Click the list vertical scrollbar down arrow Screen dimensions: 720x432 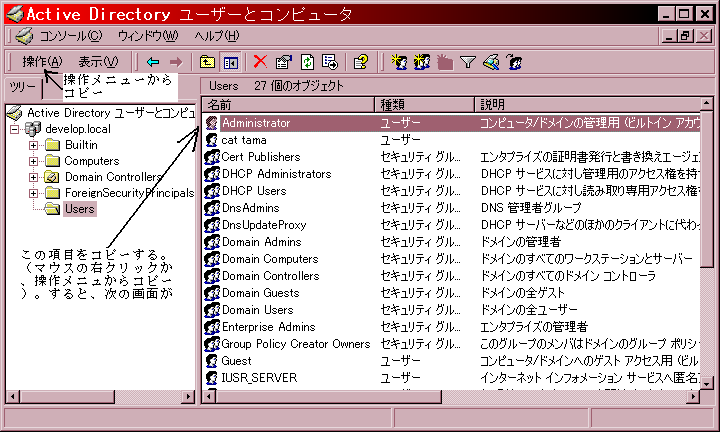coord(706,383)
